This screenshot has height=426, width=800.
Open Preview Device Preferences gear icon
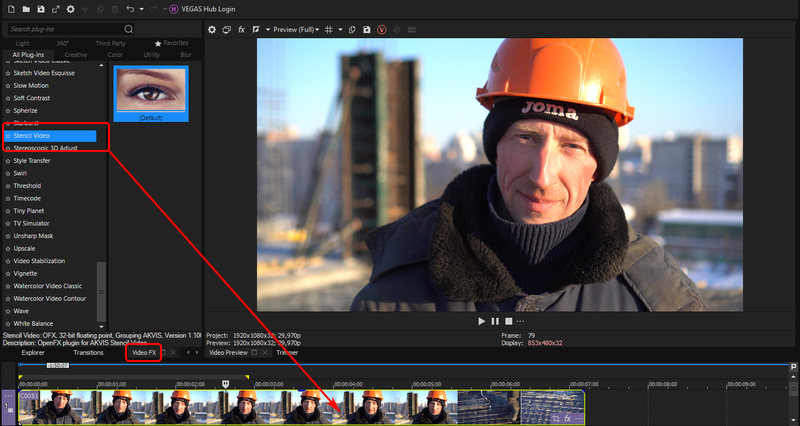[x=212, y=30]
